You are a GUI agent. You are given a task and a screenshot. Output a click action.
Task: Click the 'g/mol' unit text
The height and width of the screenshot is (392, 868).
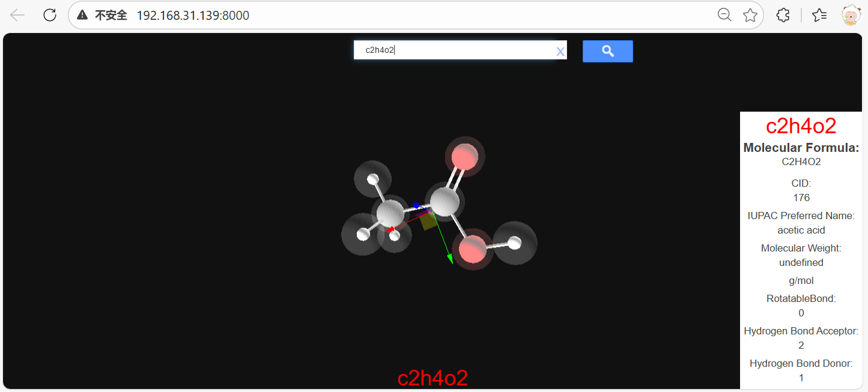coord(801,280)
